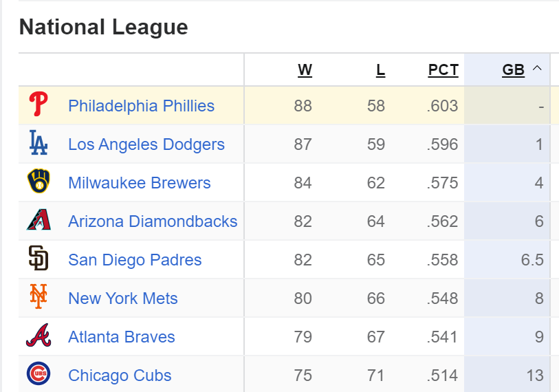The image size is (559, 392).
Task: Select San Diego Padres link
Action: point(135,260)
